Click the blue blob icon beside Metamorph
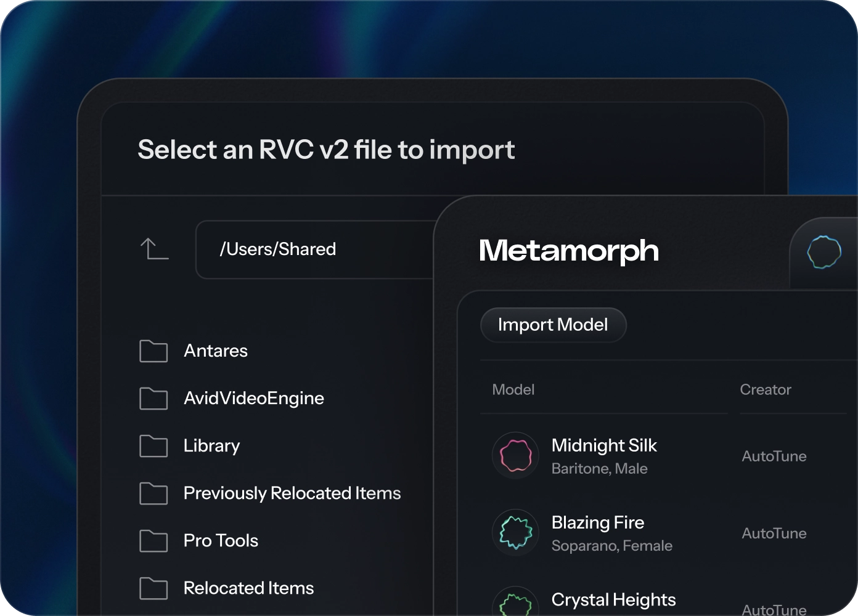 coord(824,252)
